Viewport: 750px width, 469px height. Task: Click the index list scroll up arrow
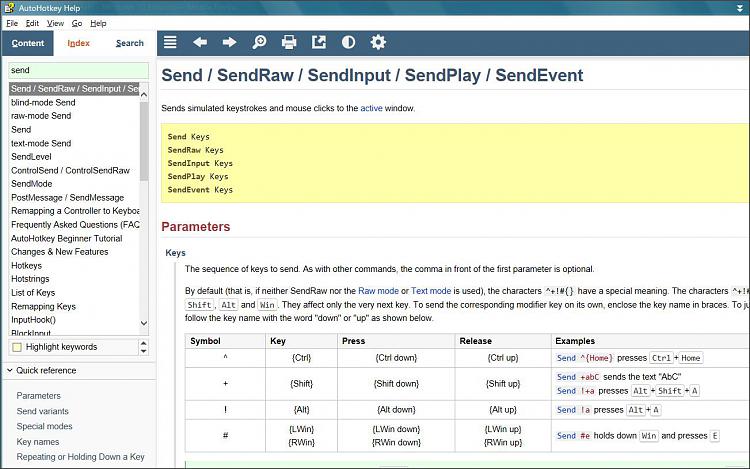[x=143, y=95]
